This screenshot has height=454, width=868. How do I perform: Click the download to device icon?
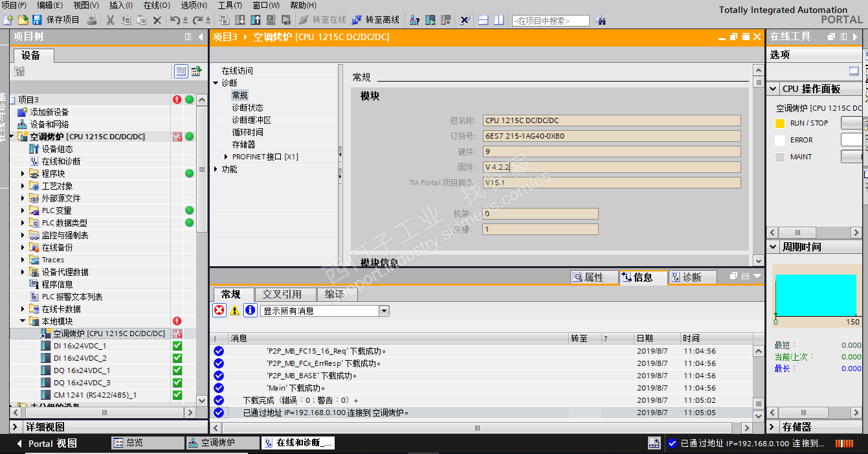point(240,20)
